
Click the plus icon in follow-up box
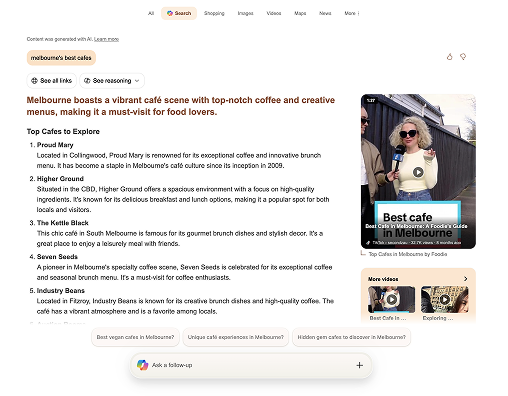(359, 365)
